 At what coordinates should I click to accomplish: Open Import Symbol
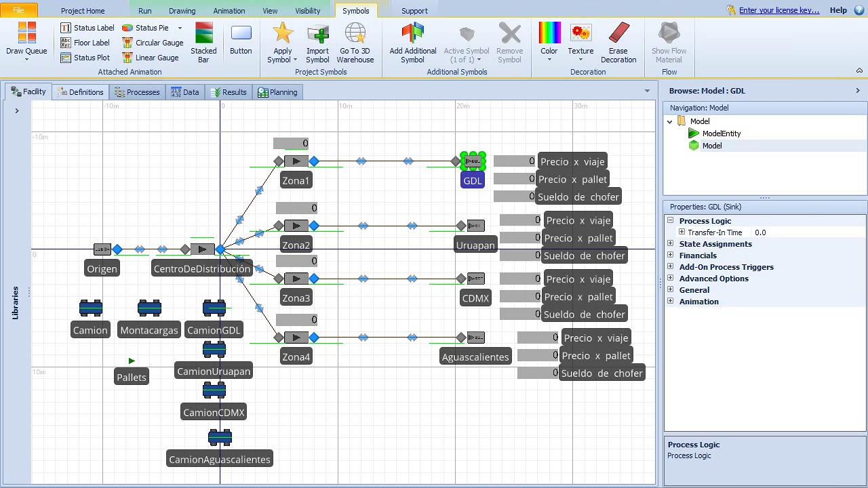[x=317, y=42]
